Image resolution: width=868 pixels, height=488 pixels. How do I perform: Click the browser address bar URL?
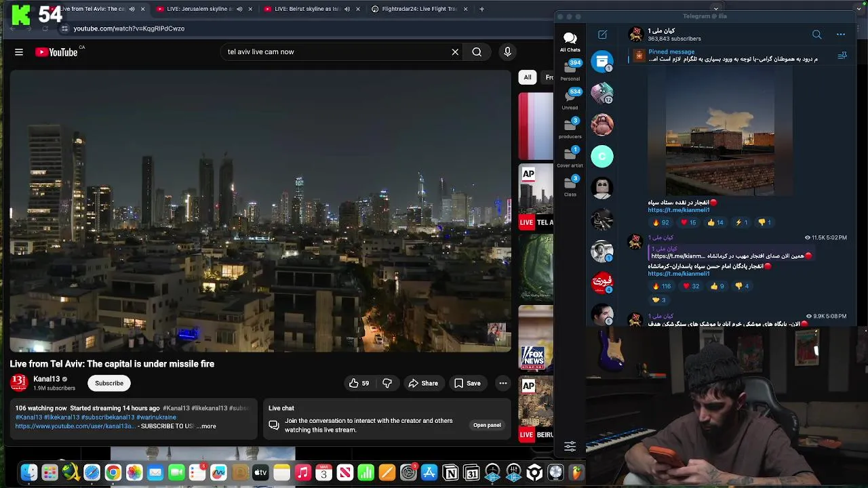pos(129,28)
